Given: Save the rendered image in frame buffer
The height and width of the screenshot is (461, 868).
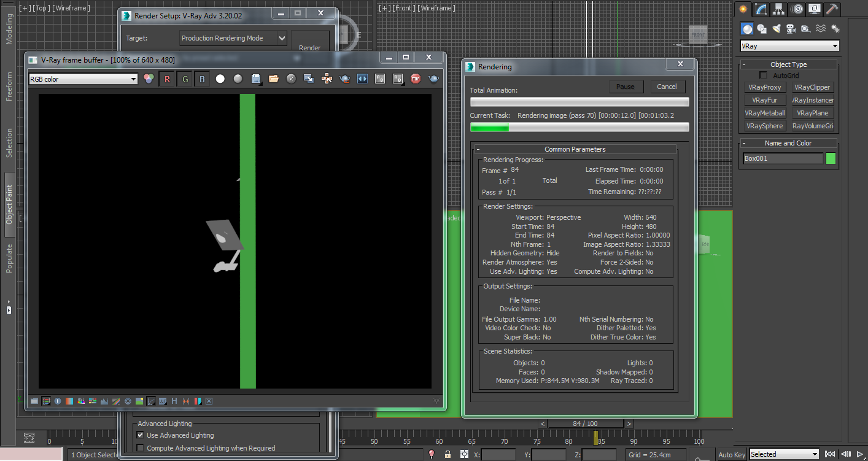Looking at the screenshot, I should point(256,79).
